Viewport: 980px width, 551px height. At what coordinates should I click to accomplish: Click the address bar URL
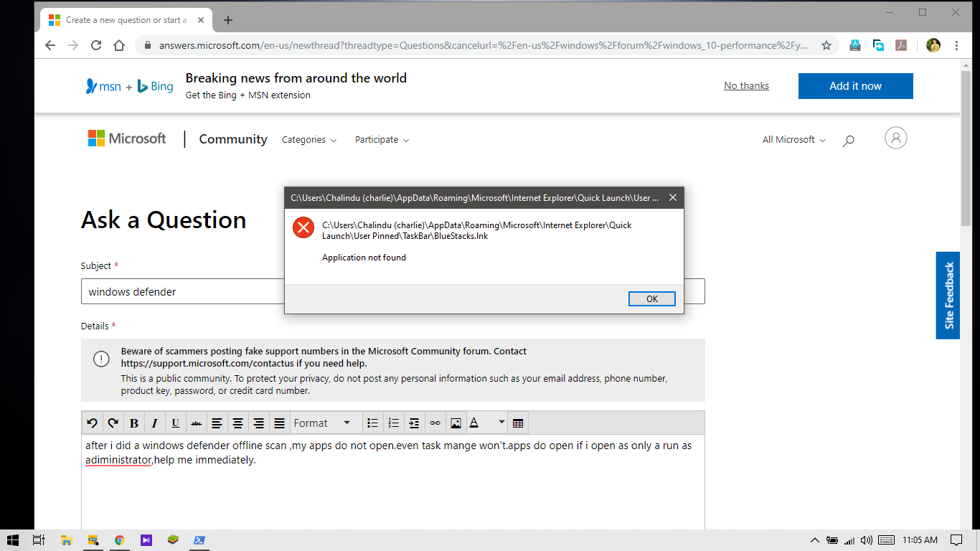(x=483, y=45)
